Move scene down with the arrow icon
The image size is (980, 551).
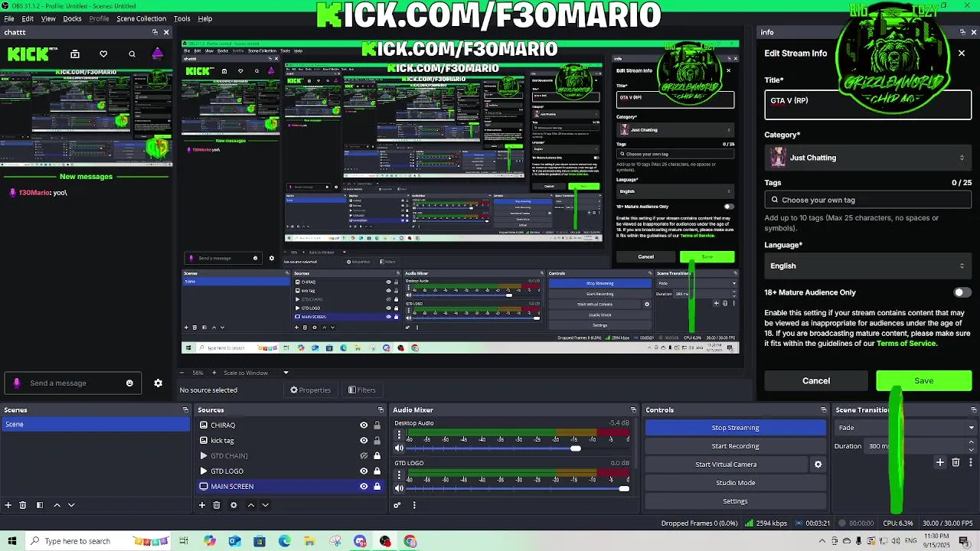(x=71, y=505)
